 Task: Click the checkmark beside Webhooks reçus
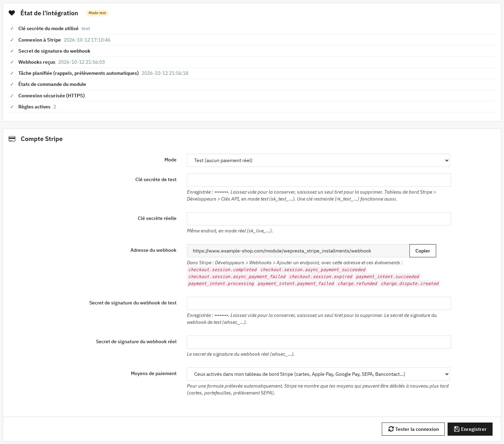[12, 62]
